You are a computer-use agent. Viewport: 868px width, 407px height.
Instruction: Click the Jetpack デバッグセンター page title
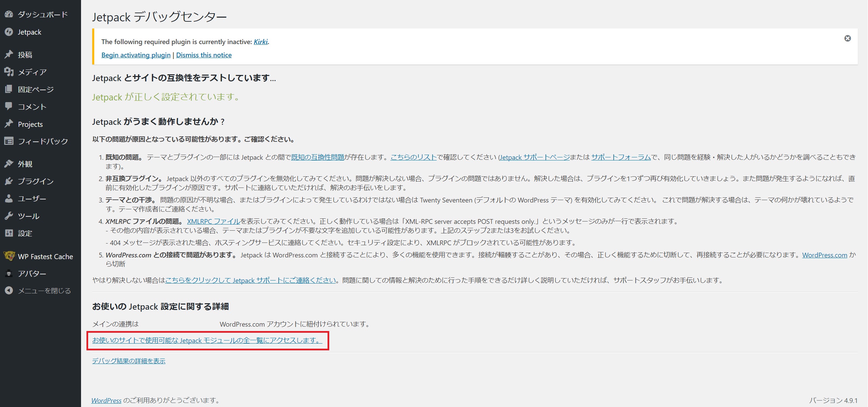click(159, 17)
